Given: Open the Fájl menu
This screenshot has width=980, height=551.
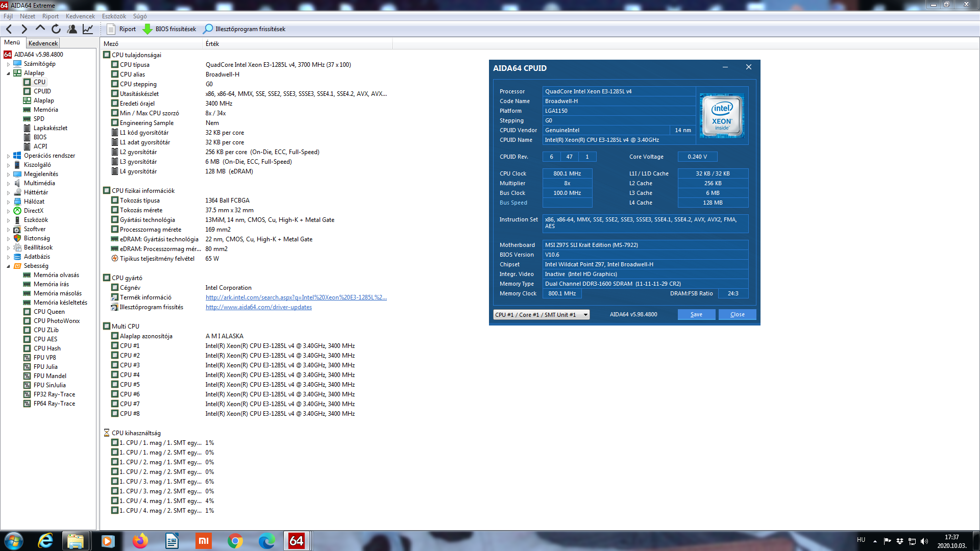Looking at the screenshot, I should pos(8,16).
